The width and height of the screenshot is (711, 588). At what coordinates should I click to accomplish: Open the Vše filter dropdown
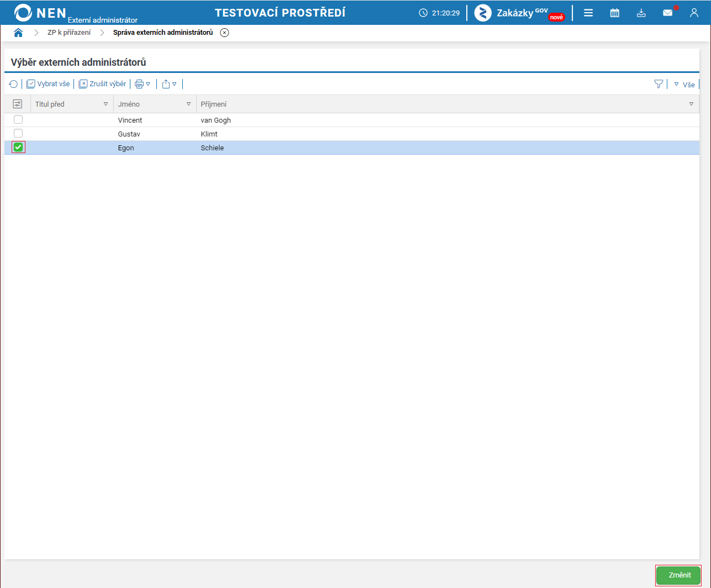684,85
